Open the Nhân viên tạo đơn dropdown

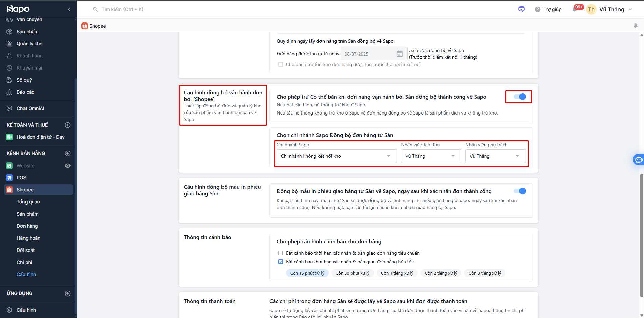pyautogui.click(x=431, y=156)
